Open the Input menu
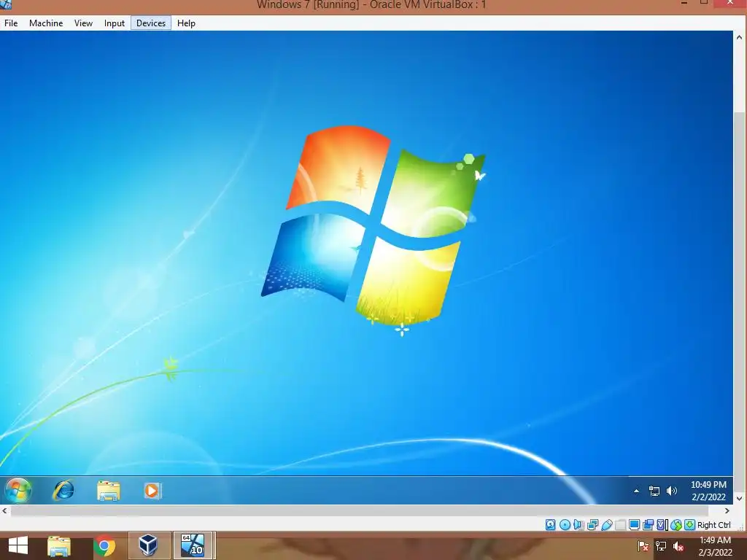This screenshot has width=747, height=560. coord(115,23)
